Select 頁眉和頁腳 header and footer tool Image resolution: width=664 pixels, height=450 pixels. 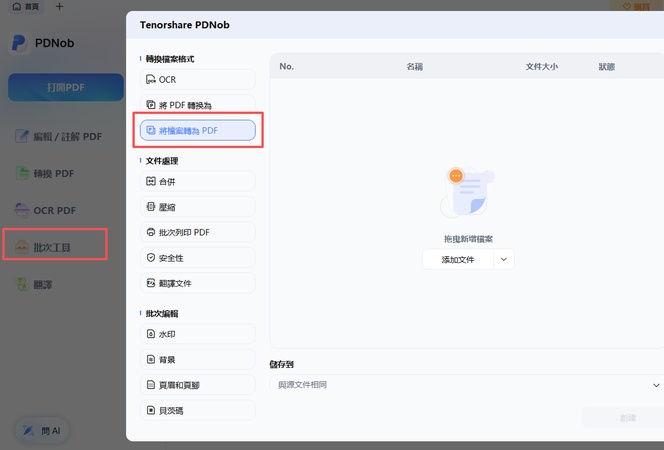coord(198,385)
